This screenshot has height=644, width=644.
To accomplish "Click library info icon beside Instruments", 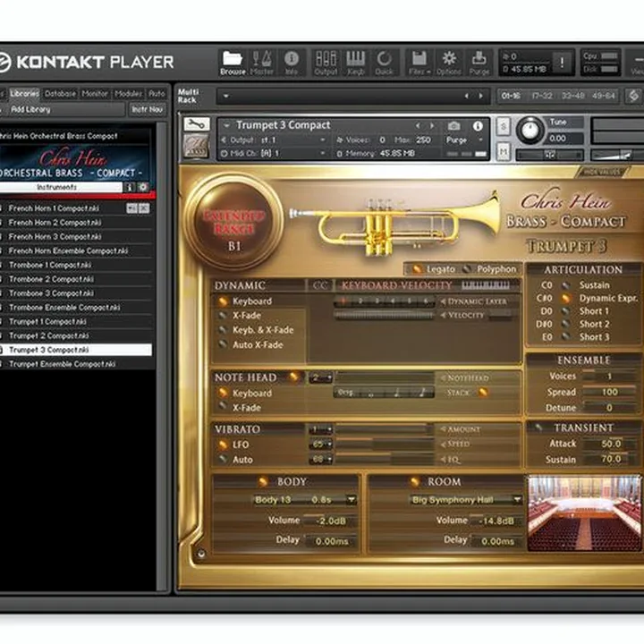I will pos(130,187).
